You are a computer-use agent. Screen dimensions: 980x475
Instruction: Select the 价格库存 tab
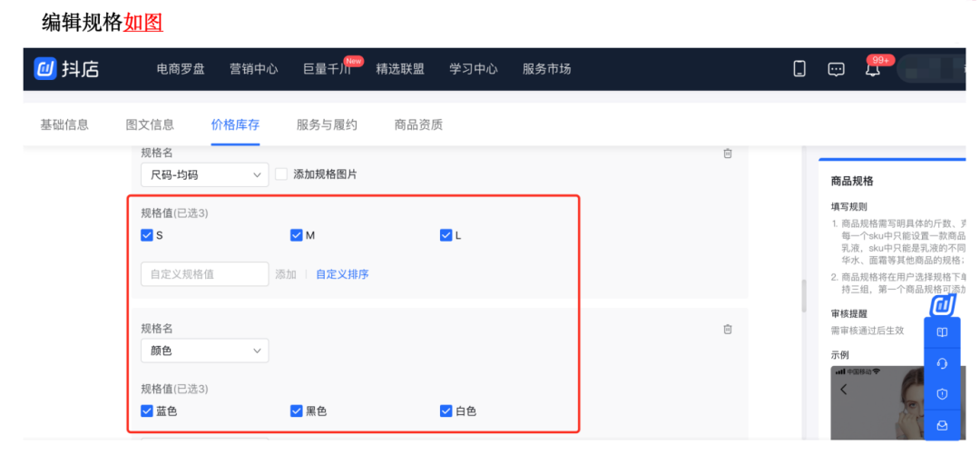(235, 124)
